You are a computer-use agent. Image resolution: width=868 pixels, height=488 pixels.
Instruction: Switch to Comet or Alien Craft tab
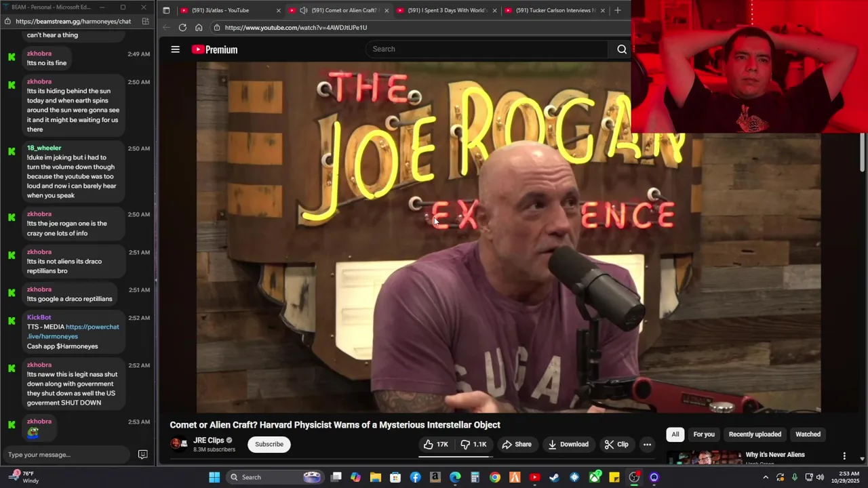[x=338, y=10]
